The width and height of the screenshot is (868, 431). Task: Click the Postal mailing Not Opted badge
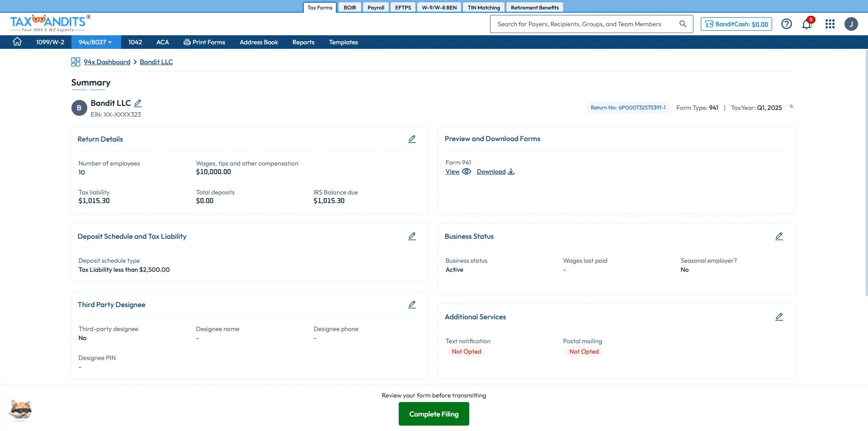tap(584, 351)
